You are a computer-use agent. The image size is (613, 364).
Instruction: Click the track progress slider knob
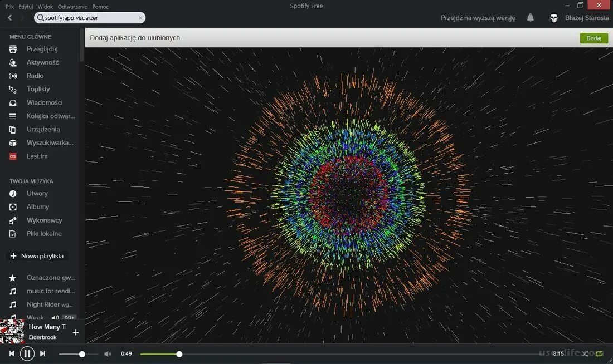(x=179, y=354)
